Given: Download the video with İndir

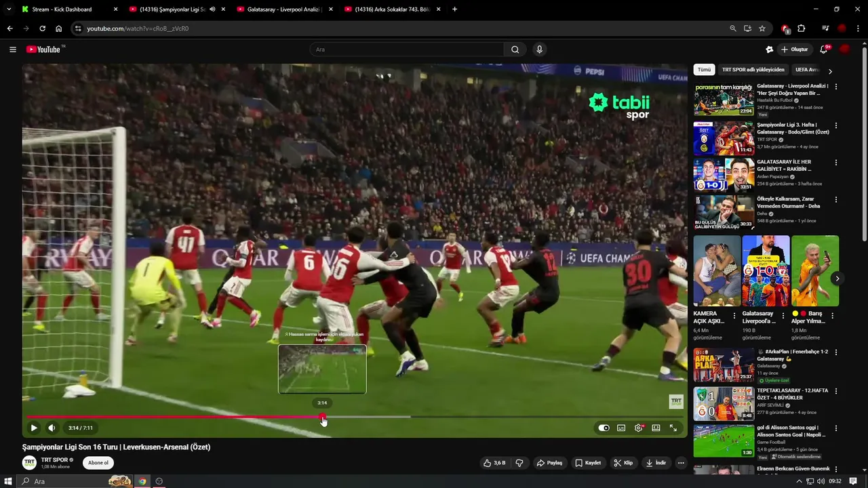Looking at the screenshot, I should pyautogui.click(x=656, y=463).
